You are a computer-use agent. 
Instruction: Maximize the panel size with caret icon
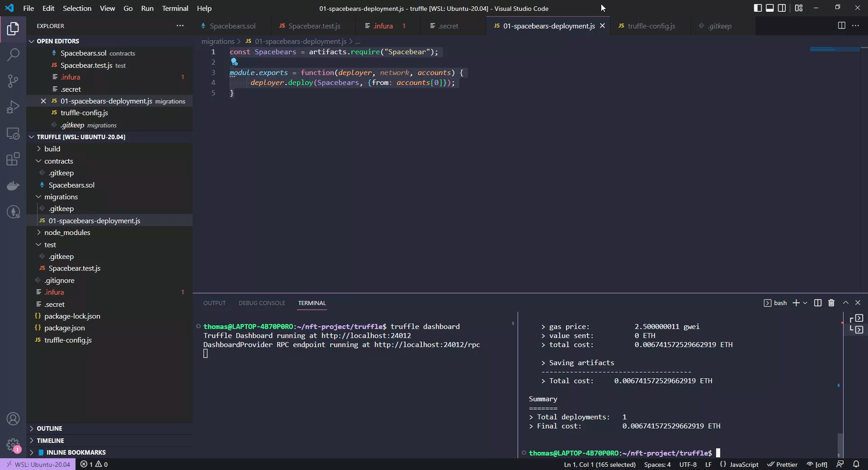coord(845,303)
